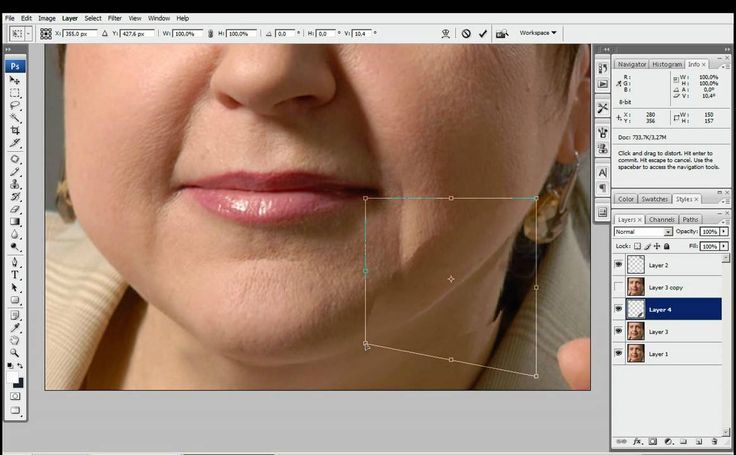The image size is (736, 455).
Task: Hide Layer 4 with its eye icon
Action: coord(619,309)
